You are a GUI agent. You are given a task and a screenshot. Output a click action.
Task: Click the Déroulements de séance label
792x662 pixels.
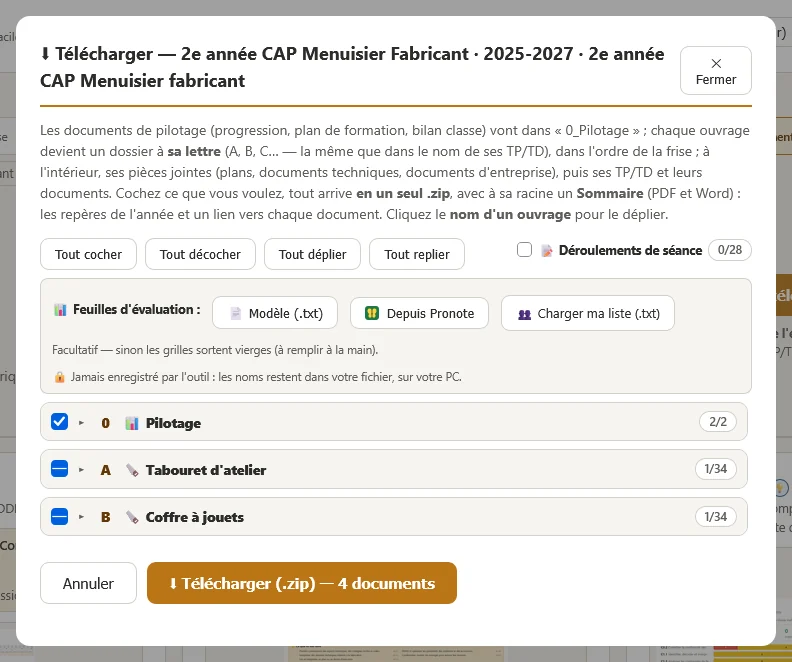point(630,250)
